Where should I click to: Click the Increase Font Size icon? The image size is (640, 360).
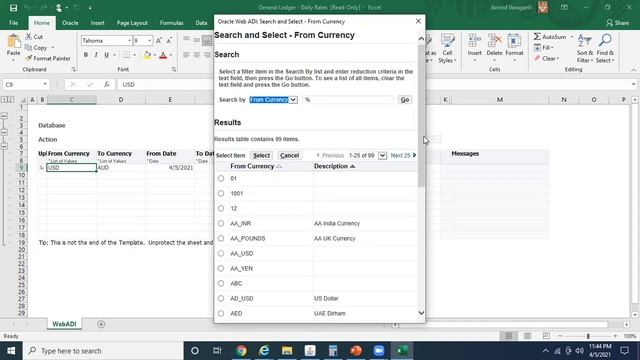click(159, 40)
